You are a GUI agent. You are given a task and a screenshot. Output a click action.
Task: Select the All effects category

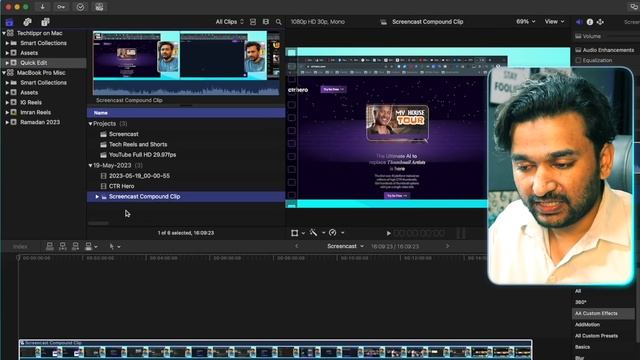tap(578, 291)
